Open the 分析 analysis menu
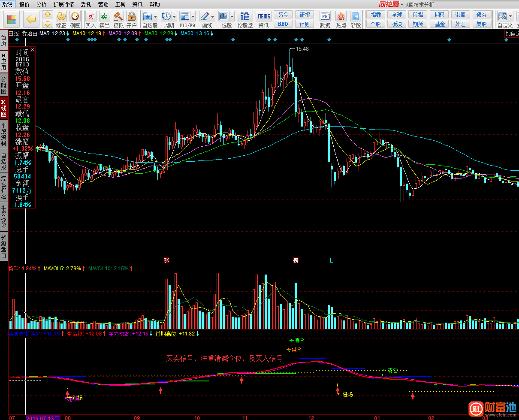The height and width of the screenshot is (420, 519). (x=41, y=4)
